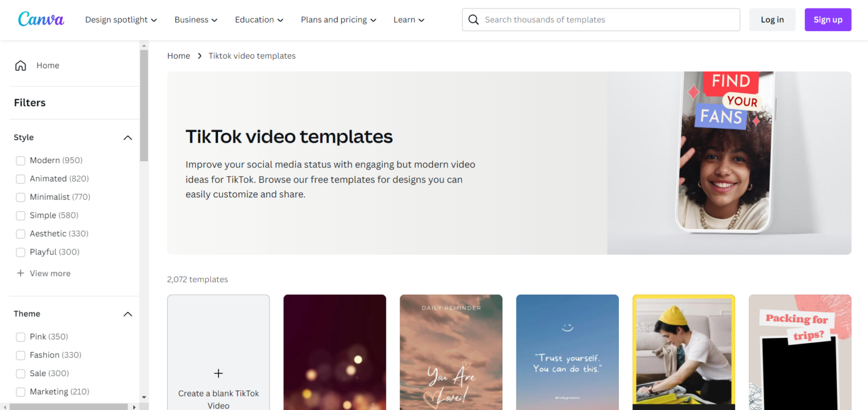868x410 pixels.
Task: Expand more style filters with View more
Action: pyautogui.click(x=44, y=273)
